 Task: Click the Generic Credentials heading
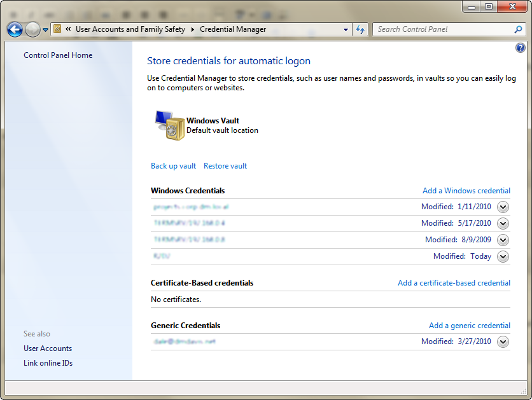coord(186,326)
